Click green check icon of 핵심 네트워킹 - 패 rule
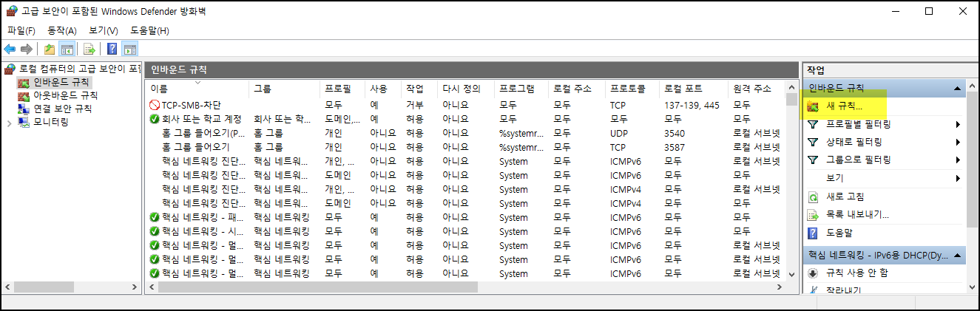 click(154, 217)
